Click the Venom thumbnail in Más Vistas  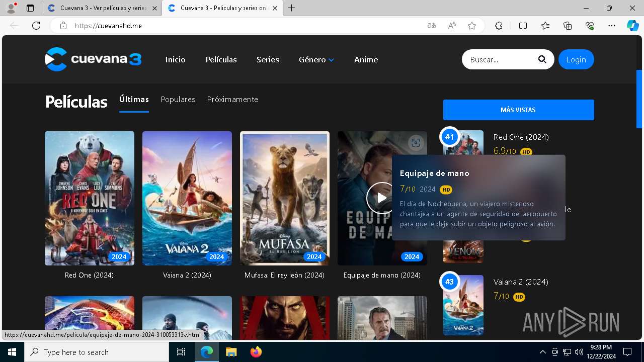463,251
